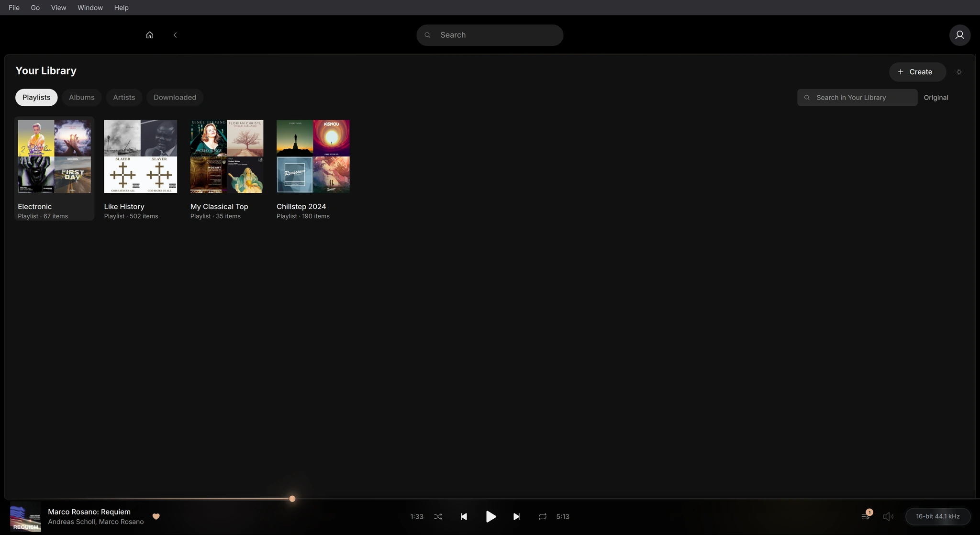The image size is (980, 535).
Task: Click the main Search field
Action: [490, 35]
